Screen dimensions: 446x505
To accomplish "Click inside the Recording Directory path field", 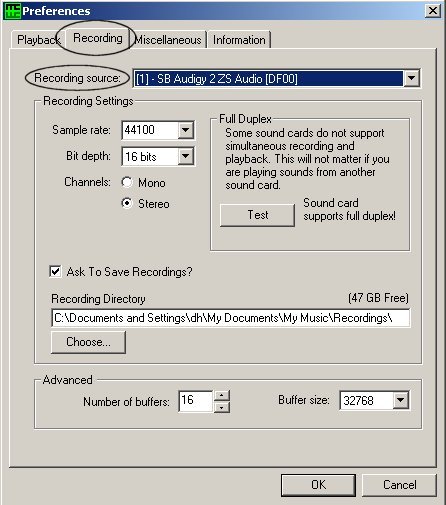I will [231, 318].
